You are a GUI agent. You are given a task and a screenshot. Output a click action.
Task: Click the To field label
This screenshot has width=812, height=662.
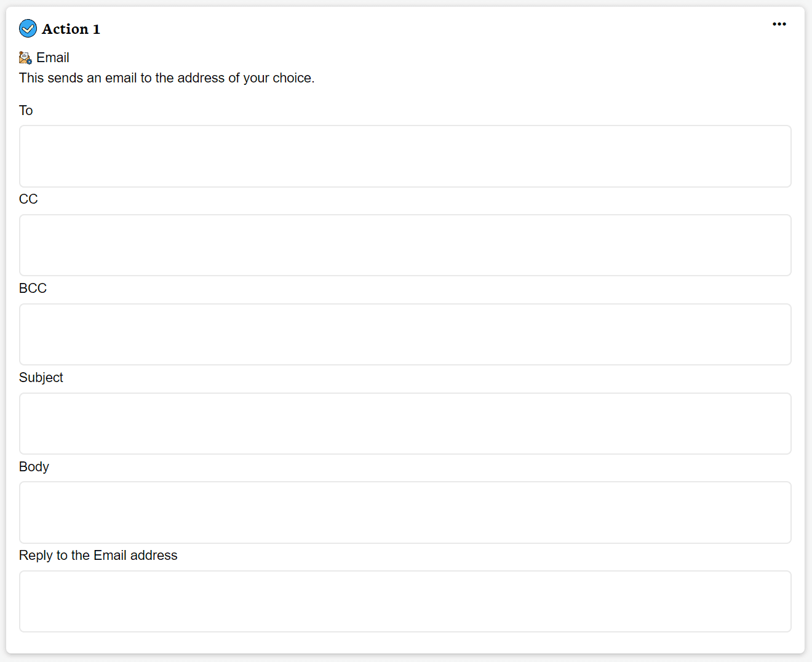click(26, 111)
